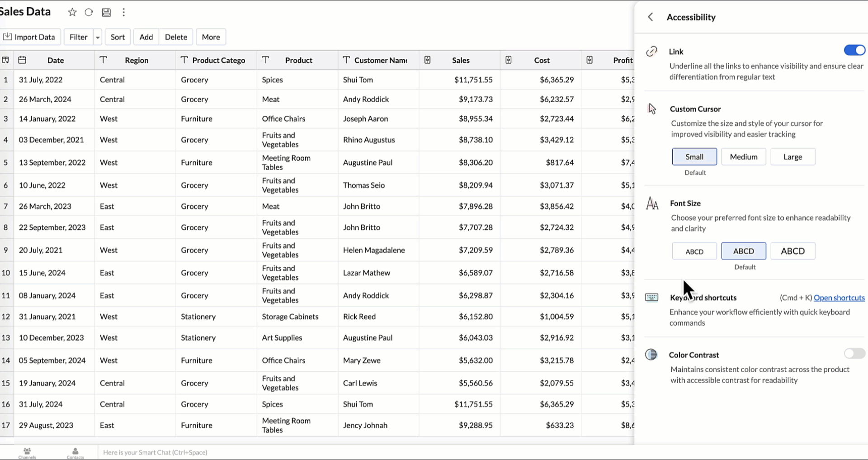Select the Large custom cursor option

click(793, 156)
